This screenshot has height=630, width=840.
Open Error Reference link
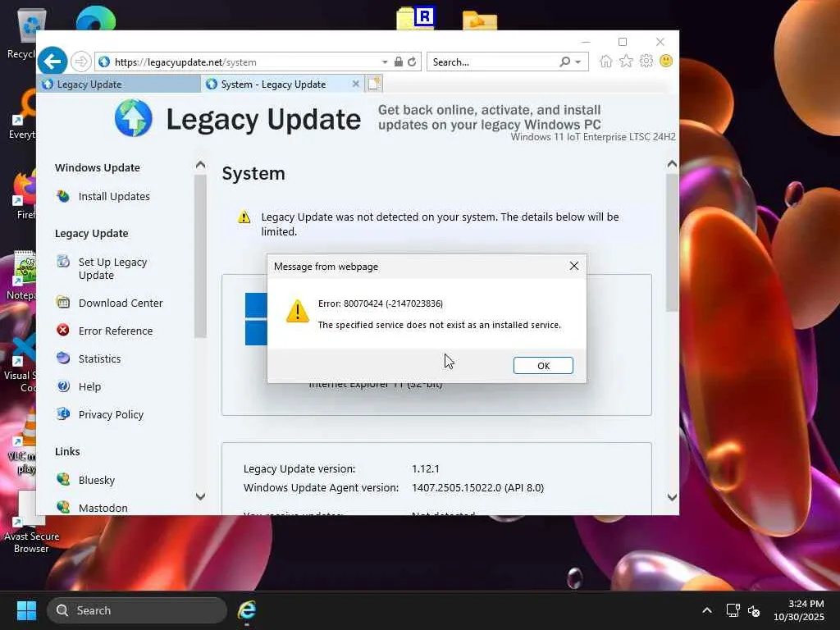click(x=116, y=331)
